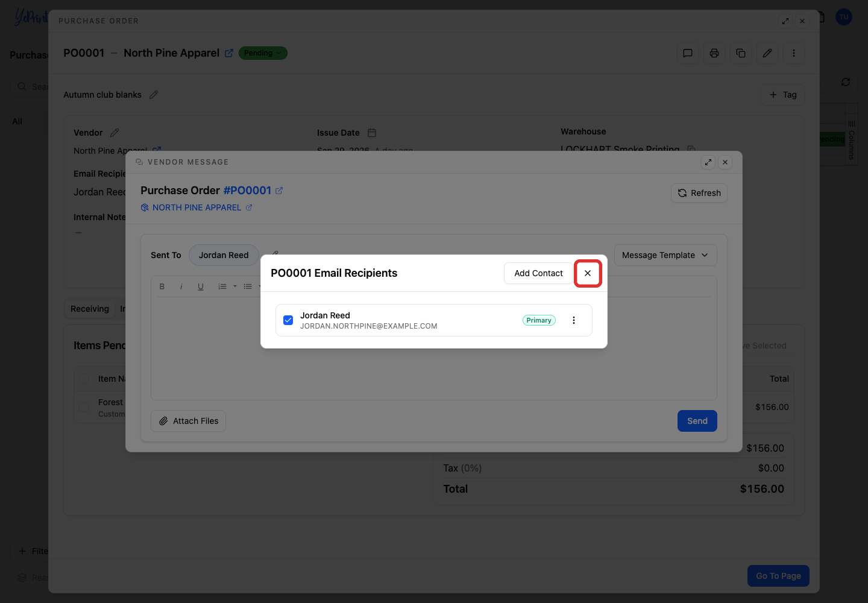Open the comments icon in Purchase Order header
Image resolution: width=868 pixels, height=603 pixels.
point(688,53)
